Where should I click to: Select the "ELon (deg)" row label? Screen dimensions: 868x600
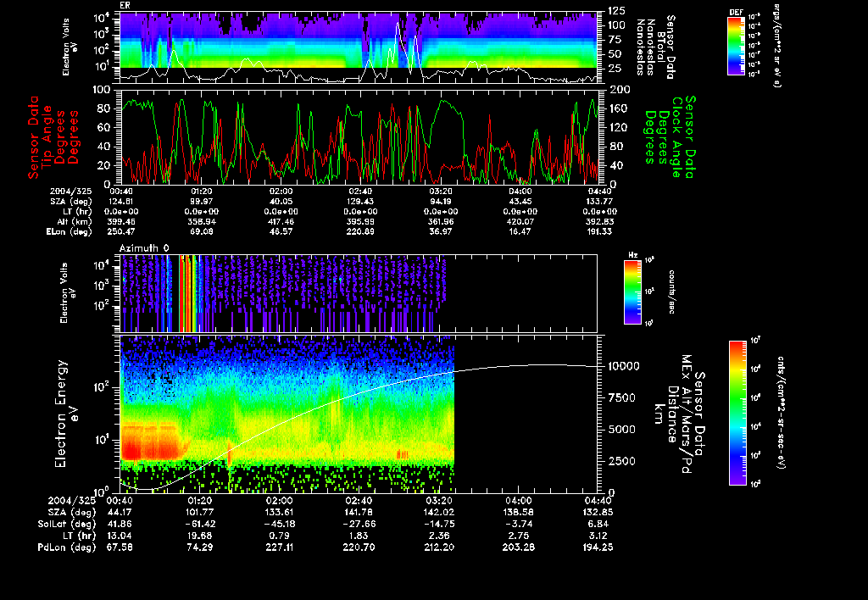tap(70, 232)
